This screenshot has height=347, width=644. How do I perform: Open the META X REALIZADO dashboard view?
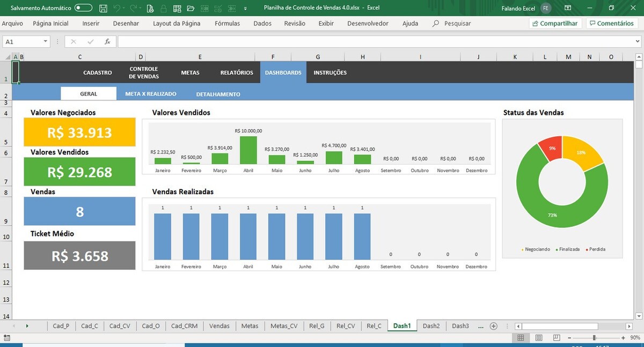pos(151,94)
